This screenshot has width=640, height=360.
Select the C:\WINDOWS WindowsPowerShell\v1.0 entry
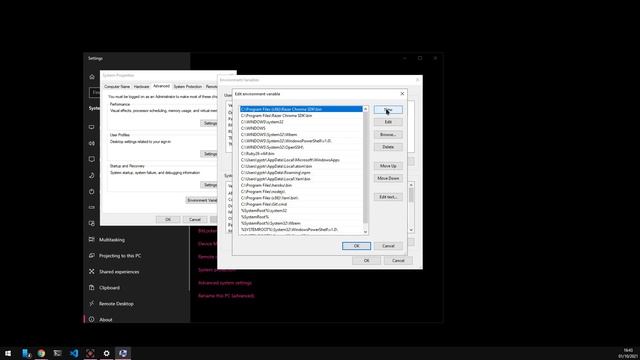[x=301, y=141]
